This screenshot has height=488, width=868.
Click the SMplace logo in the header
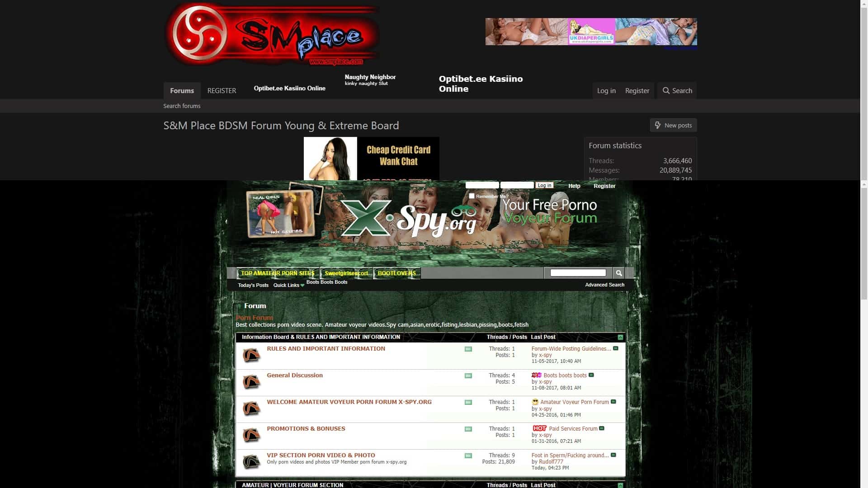272,34
